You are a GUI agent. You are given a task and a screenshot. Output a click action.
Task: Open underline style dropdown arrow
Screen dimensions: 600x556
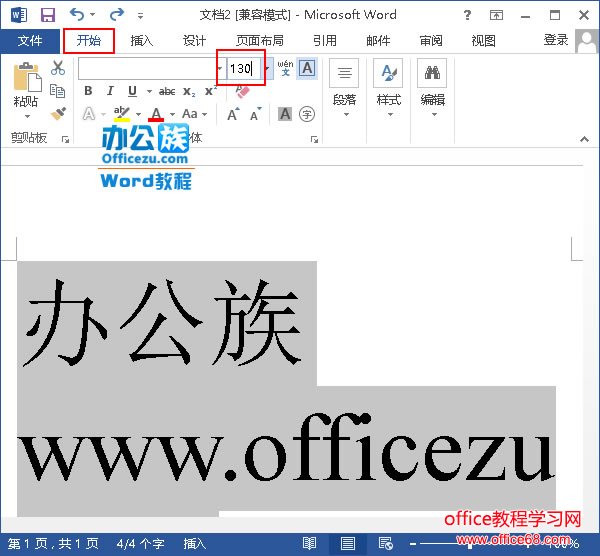pos(149,91)
